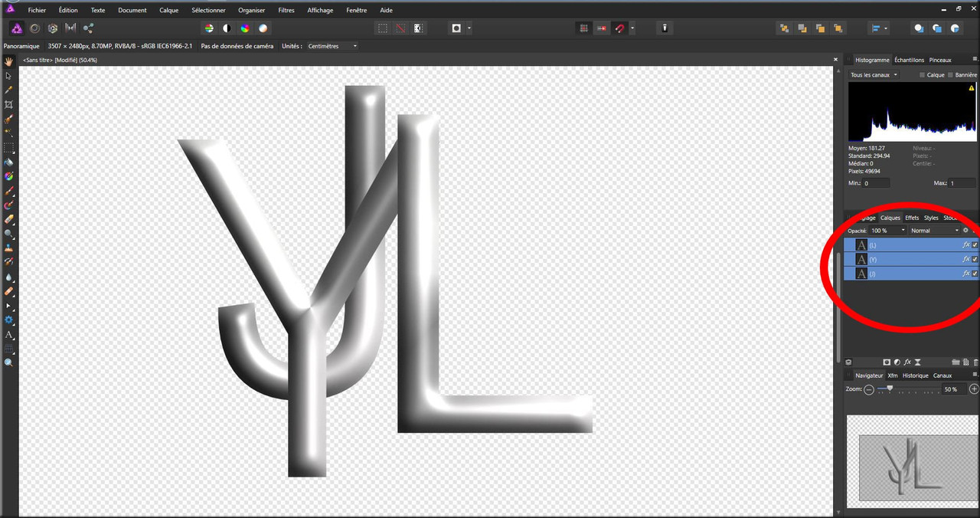Viewport: 980px width, 518px height.
Task: Select the Photo persona icon
Action: pos(16,28)
